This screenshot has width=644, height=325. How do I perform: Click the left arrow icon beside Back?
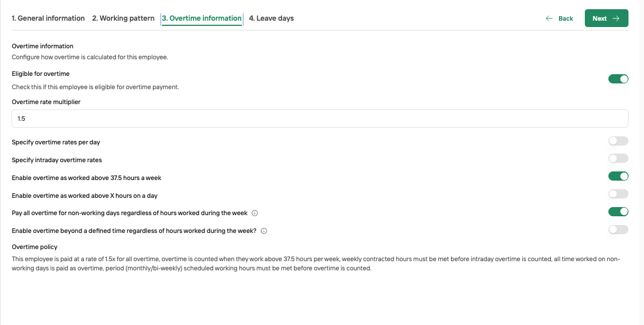click(549, 18)
